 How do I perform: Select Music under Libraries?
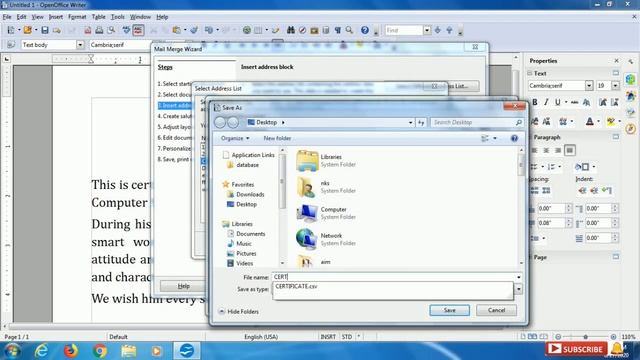(x=240, y=244)
